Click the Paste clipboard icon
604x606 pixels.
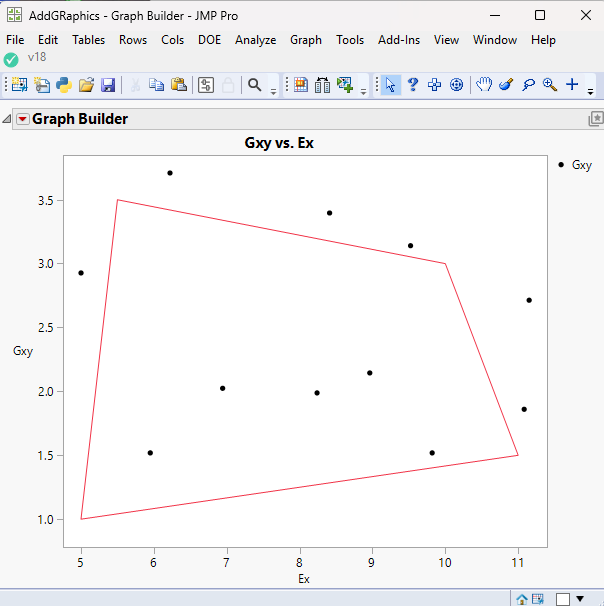coord(179,85)
